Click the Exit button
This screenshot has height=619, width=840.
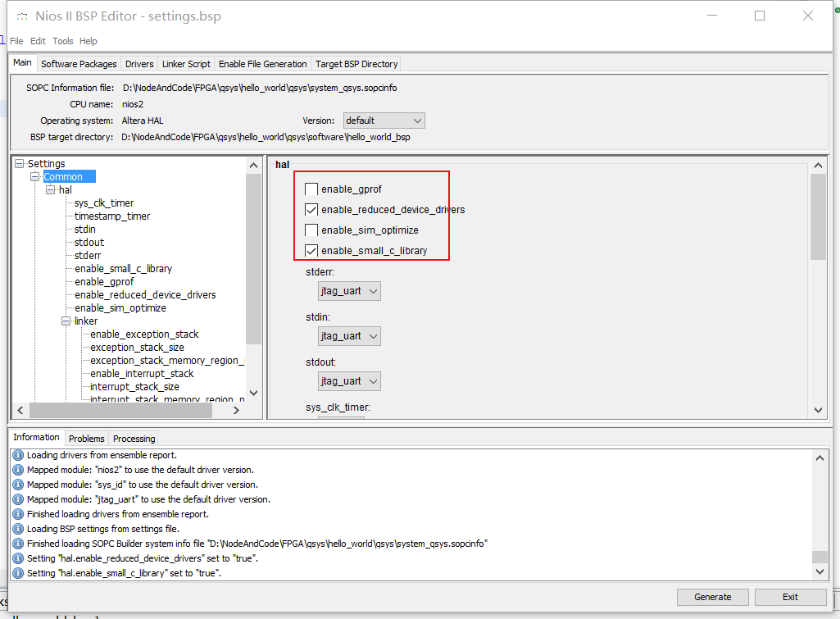point(790,597)
